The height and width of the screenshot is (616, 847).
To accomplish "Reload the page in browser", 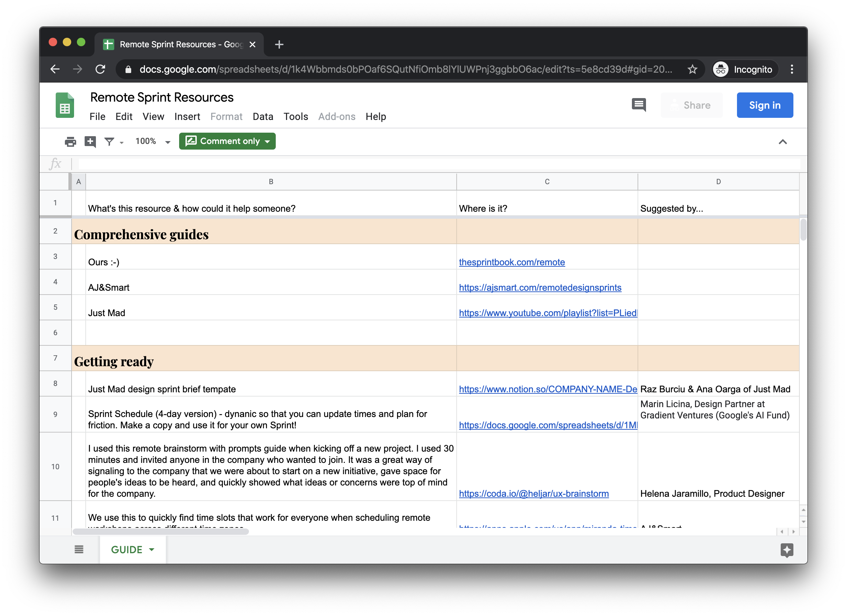I will point(100,70).
